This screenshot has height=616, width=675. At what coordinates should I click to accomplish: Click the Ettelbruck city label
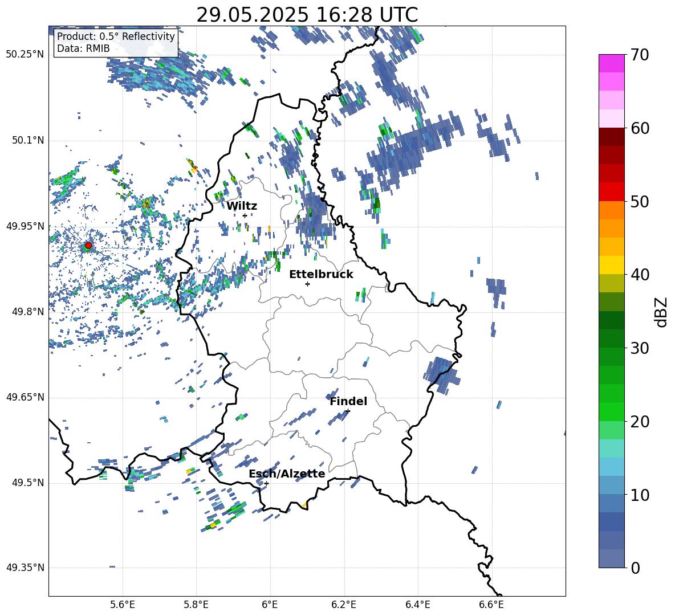tap(321, 274)
